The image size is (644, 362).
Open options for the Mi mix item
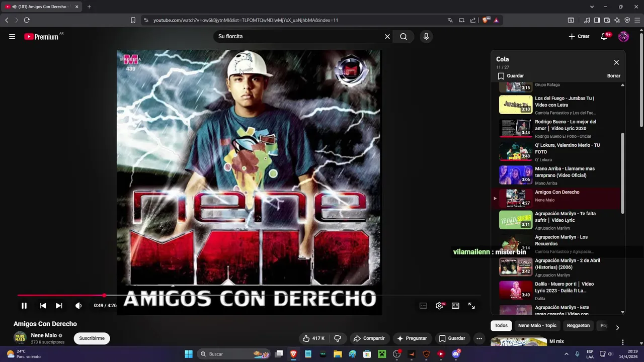point(622,342)
